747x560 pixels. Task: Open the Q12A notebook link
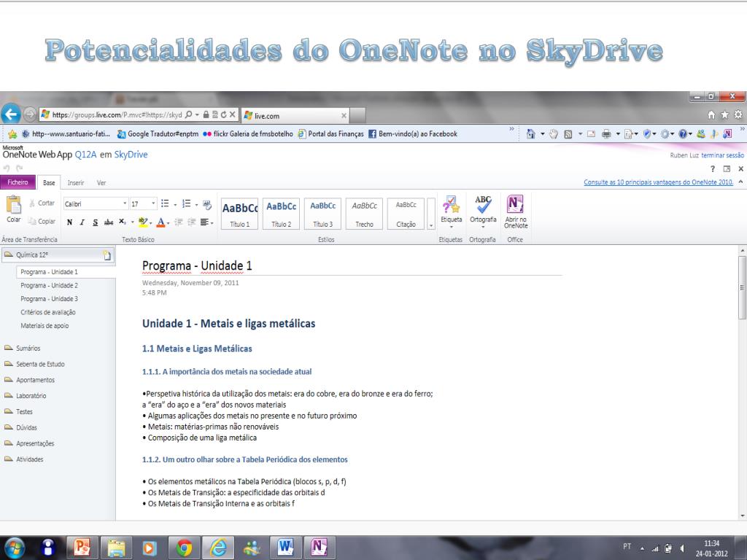point(86,155)
